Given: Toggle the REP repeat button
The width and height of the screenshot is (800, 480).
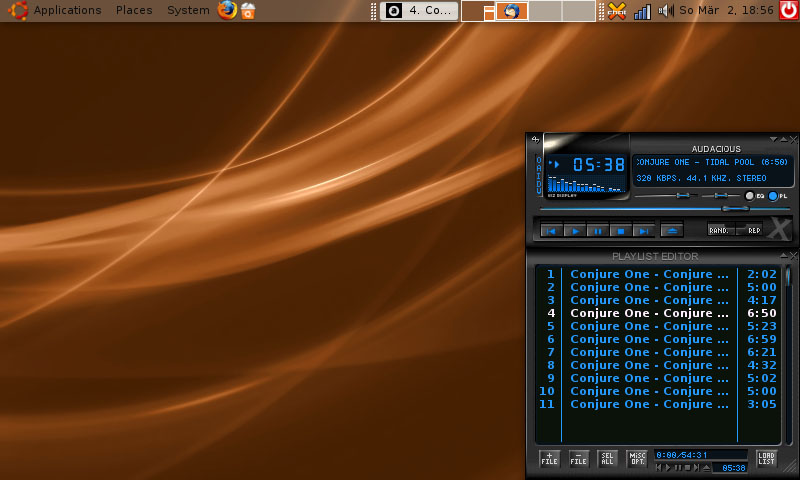Looking at the screenshot, I should click(x=754, y=230).
